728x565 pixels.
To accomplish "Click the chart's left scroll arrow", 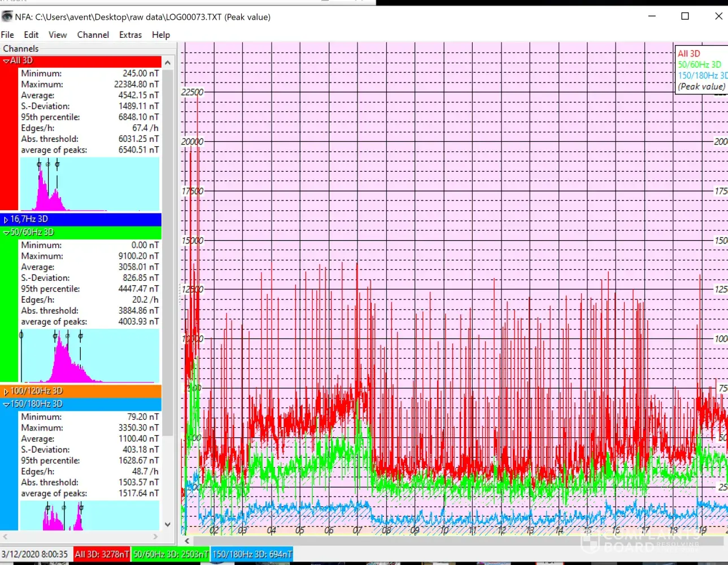I will pos(187,541).
